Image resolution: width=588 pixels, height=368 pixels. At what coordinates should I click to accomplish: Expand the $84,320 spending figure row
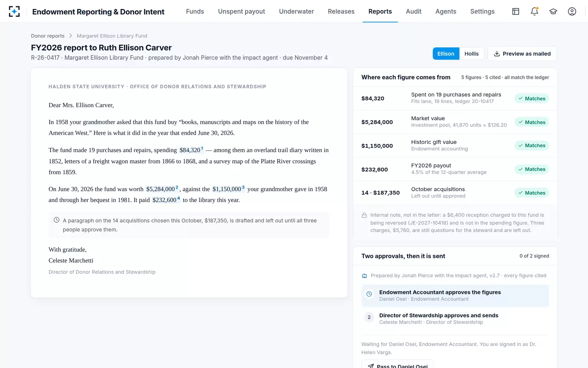(455, 98)
